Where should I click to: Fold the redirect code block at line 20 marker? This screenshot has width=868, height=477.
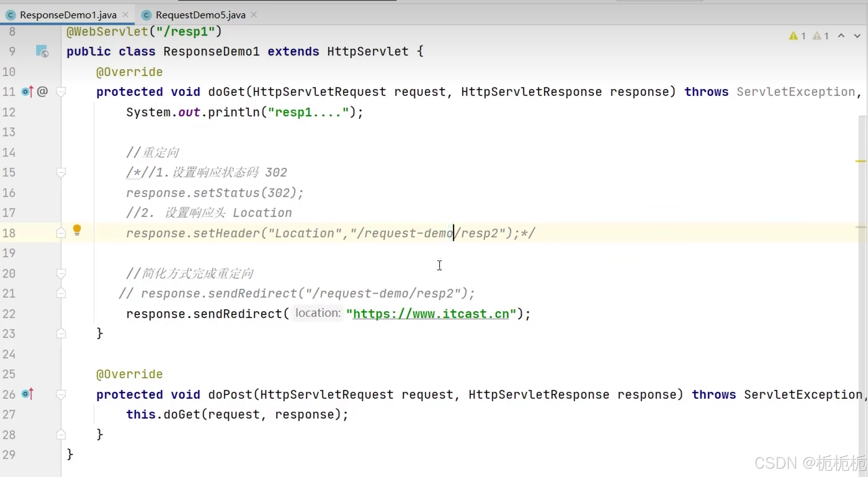61,273
